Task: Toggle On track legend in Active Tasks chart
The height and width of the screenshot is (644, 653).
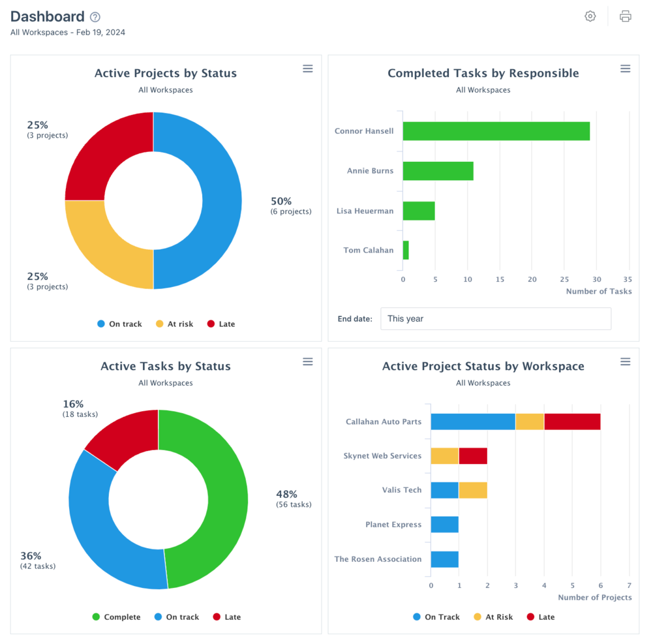Action: pos(176,617)
